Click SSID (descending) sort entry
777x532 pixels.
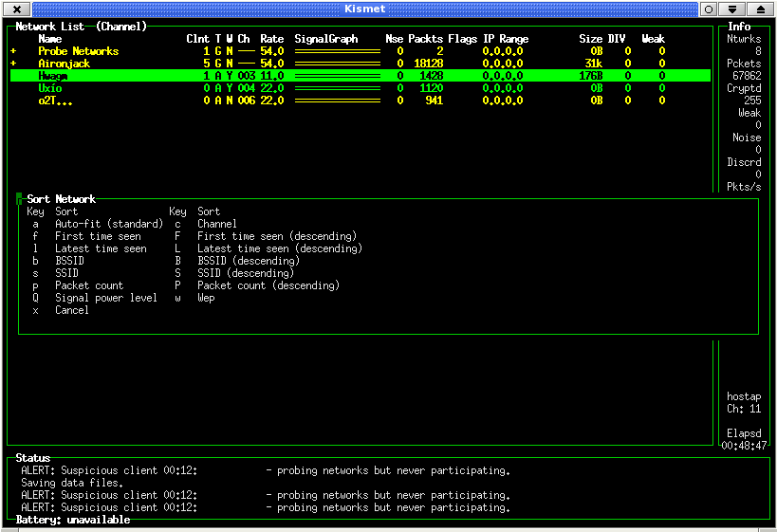pyautogui.click(x=245, y=273)
